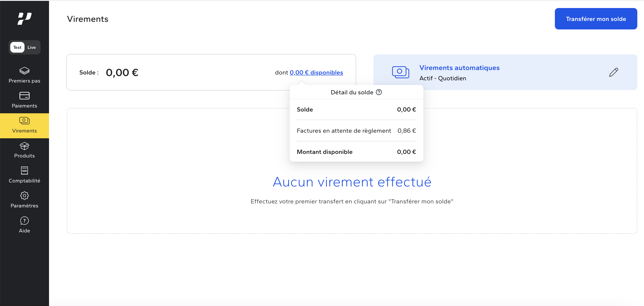
Task: Open the Comptabilité receipt icon
Action: 25,171
